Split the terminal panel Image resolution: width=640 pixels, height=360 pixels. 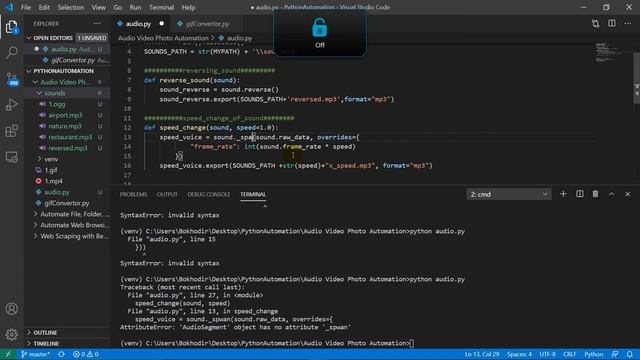[580, 194]
